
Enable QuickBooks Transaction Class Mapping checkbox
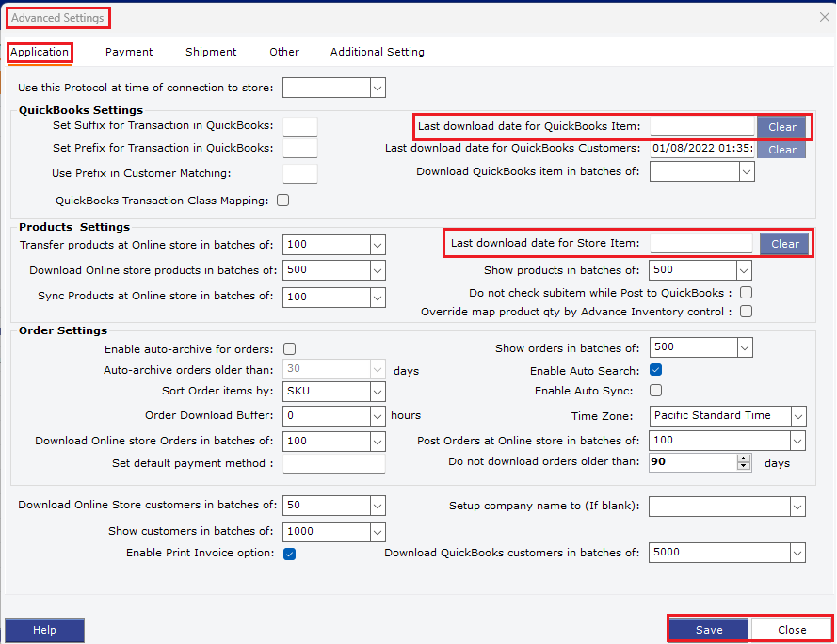click(x=282, y=201)
